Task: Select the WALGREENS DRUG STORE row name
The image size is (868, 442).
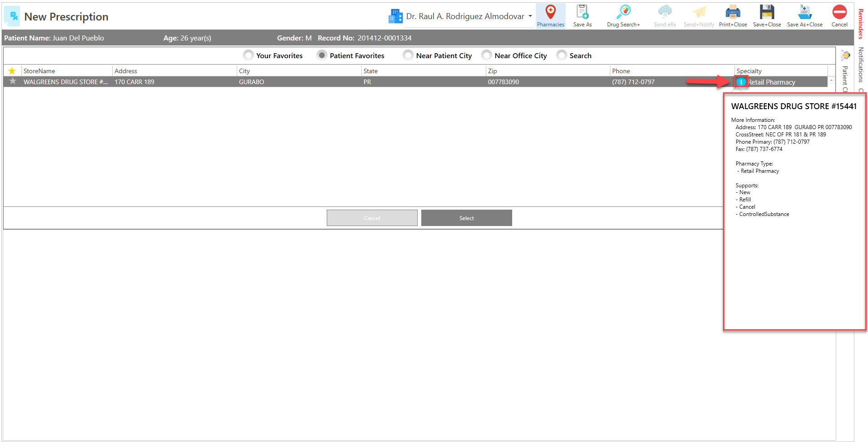Action: point(65,82)
